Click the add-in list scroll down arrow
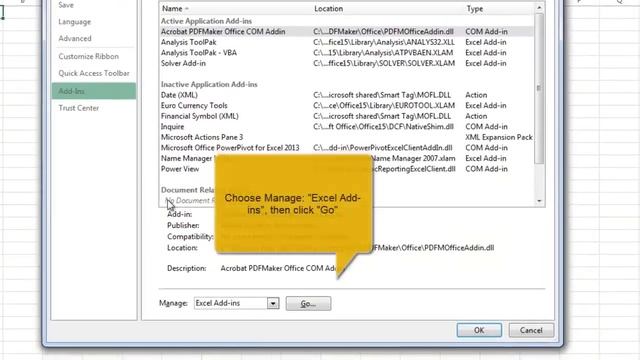The height and width of the screenshot is (360, 640). (539, 201)
